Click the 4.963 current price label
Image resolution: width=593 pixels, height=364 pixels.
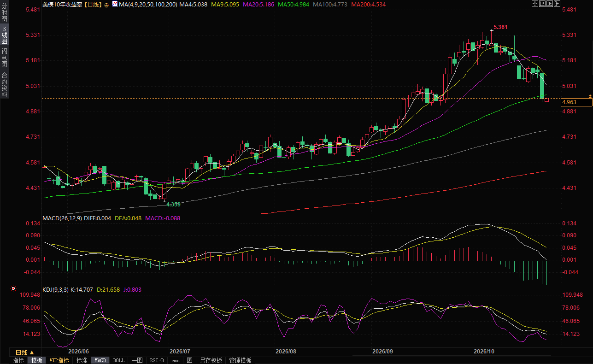tap(576, 103)
